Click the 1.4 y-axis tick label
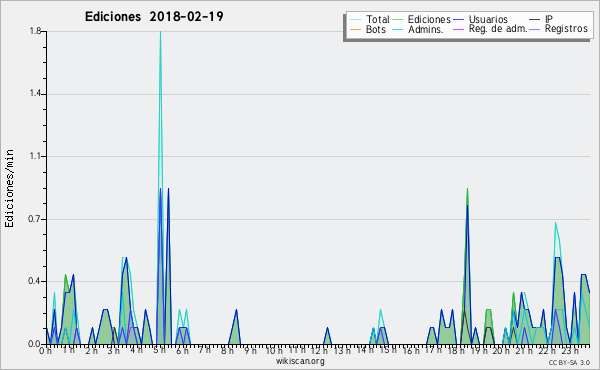Image resolution: width=600 pixels, height=370 pixels. click(x=35, y=94)
